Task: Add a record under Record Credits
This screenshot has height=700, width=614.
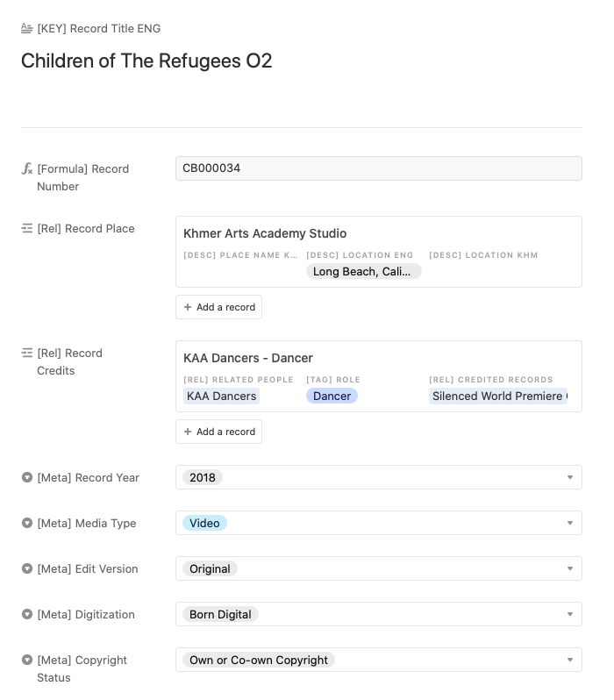Action: [x=218, y=432]
